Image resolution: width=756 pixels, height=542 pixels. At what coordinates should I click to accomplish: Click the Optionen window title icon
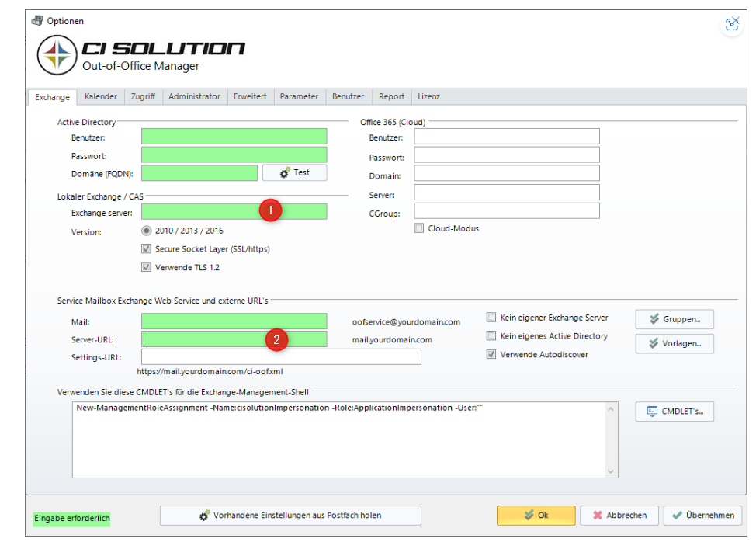tap(37, 21)
